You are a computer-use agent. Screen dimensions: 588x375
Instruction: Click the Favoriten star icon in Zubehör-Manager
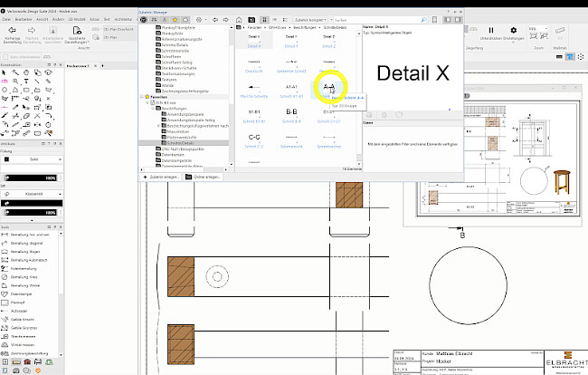click(173, 18)
